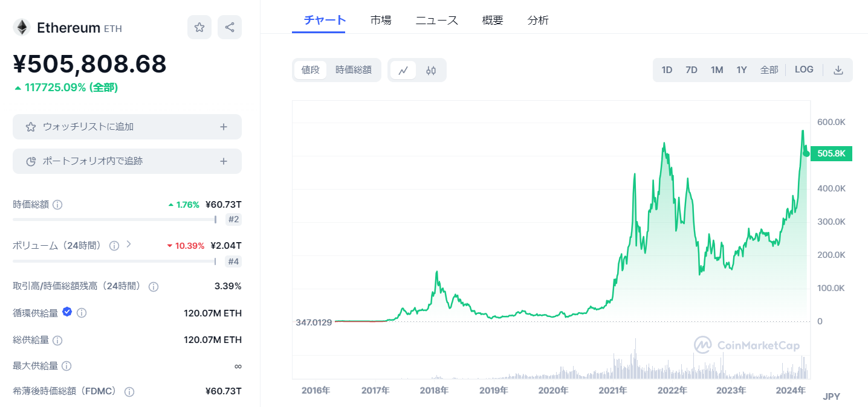Open the ニュース tab
This screenshot has height=407, width=868.
click(436, 20)
